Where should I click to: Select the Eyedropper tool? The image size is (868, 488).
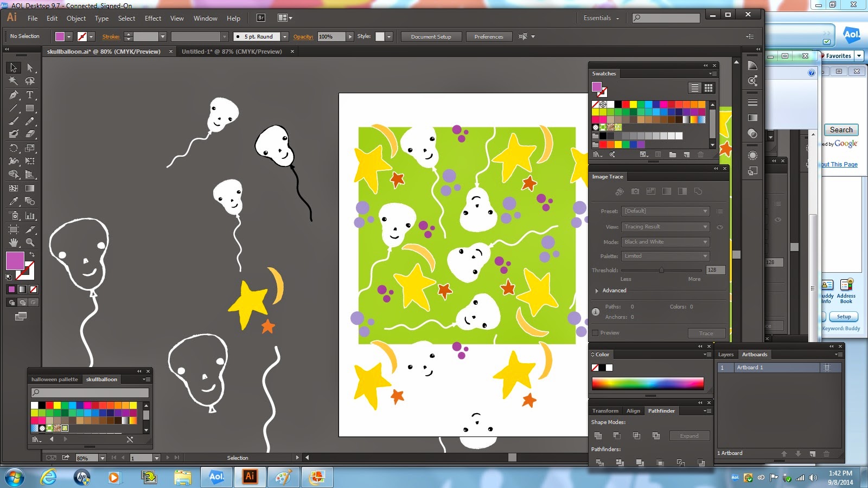(14, 201)
